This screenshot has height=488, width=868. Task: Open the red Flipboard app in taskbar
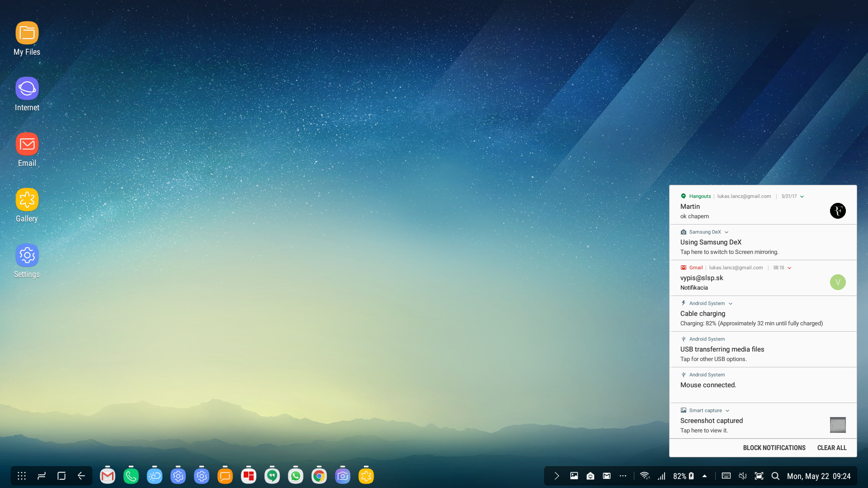coord(249,476)
